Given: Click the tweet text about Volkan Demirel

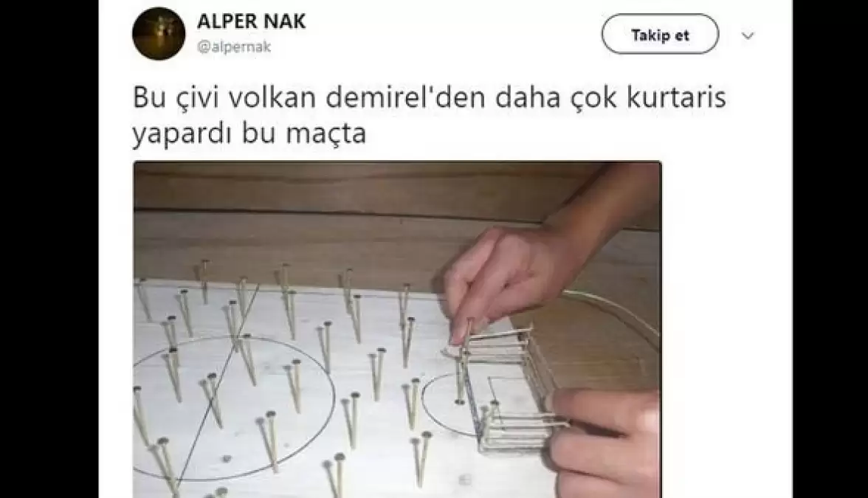Looking at the screenshot, I should pos(429,115).
